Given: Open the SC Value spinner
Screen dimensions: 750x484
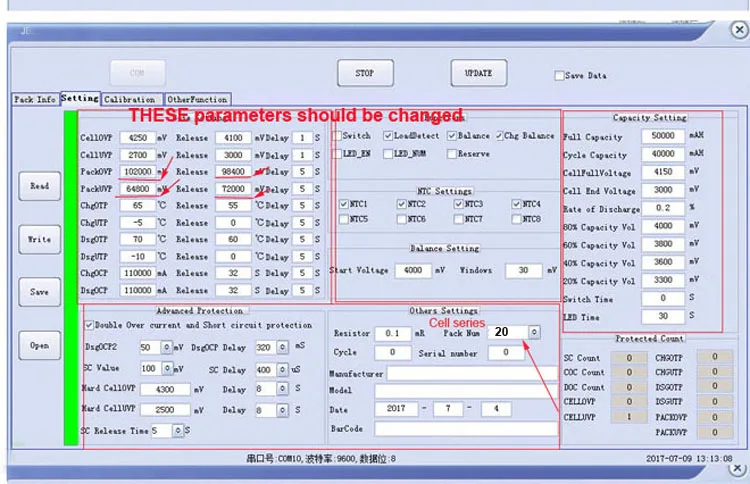Looking at the screenshot, I should coord(167,368).
